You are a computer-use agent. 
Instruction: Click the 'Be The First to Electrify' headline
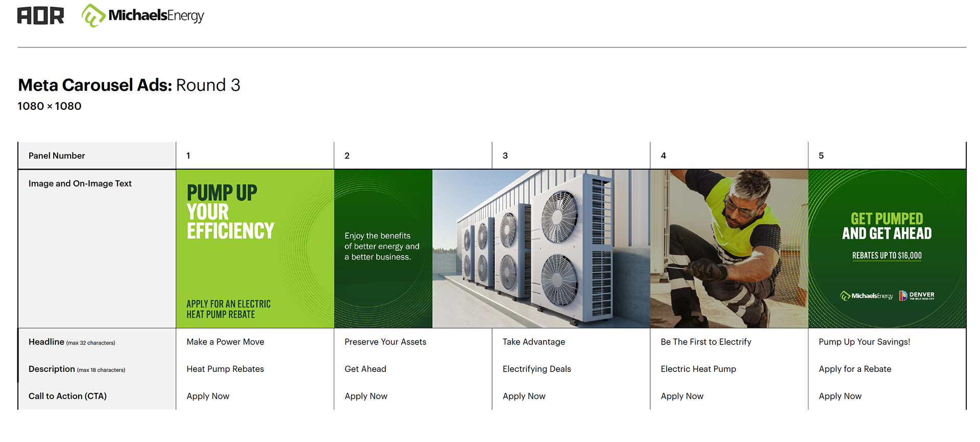tap(706, 342)
